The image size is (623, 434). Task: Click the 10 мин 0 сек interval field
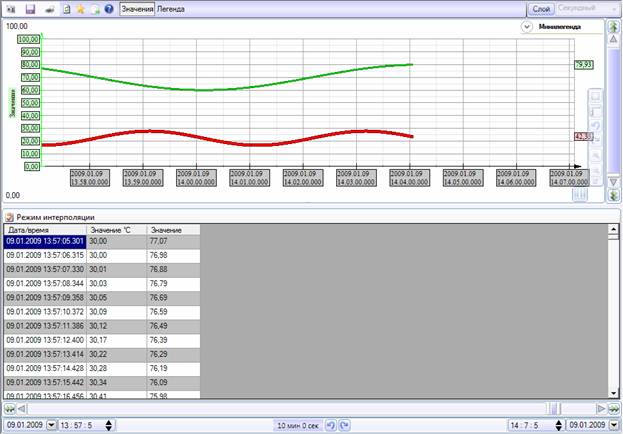[x=298, y=425]
